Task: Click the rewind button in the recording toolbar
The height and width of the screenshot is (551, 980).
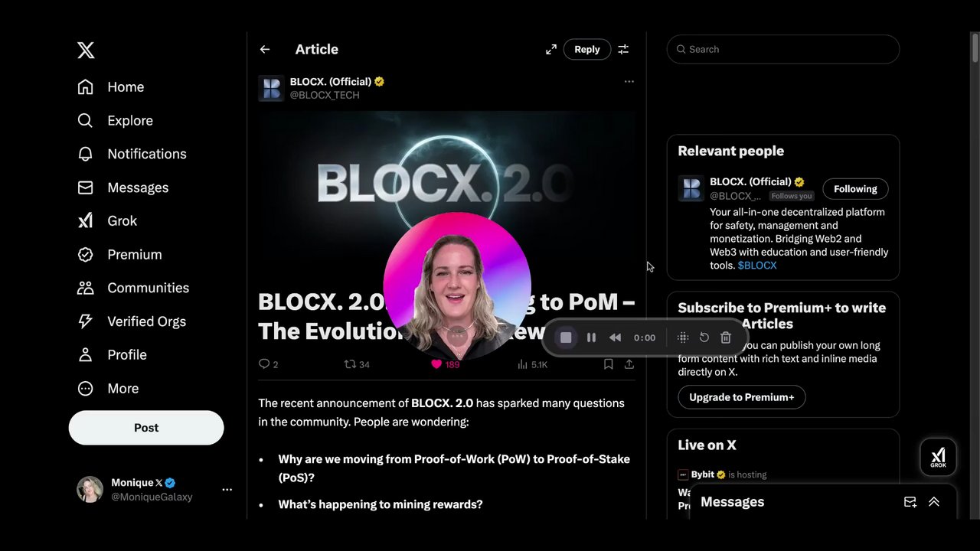Action: point(615,337)
